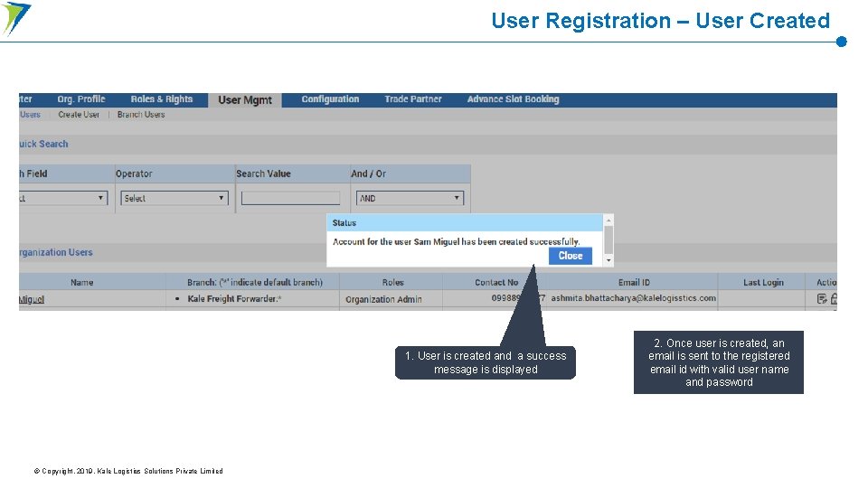Click the Users sub-menu link

(x=30, y=115)
